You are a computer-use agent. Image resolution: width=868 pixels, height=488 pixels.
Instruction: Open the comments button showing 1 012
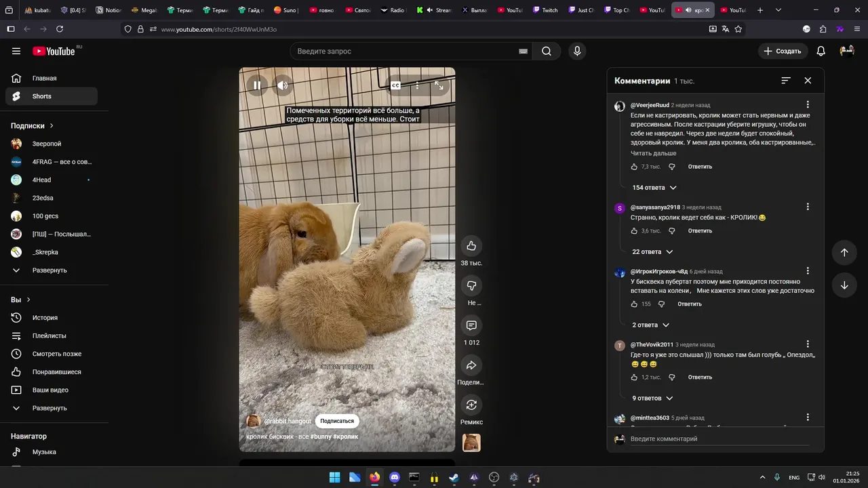(471, 325)
